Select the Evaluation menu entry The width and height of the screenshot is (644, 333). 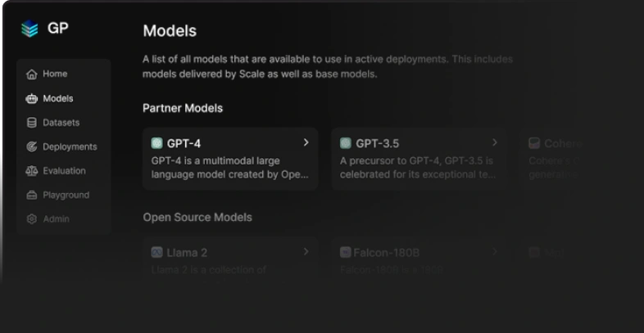[x=64, y=171]
